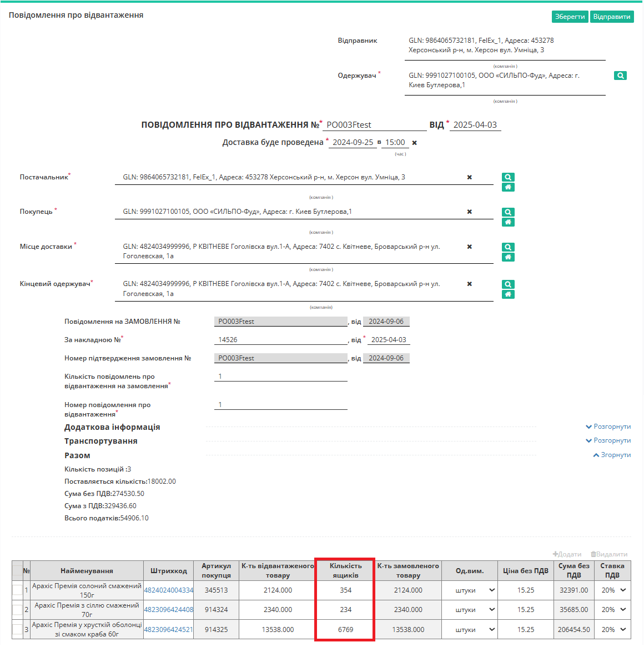
Task: Clear the delivery time with the x icon
Action: point(415,143)
